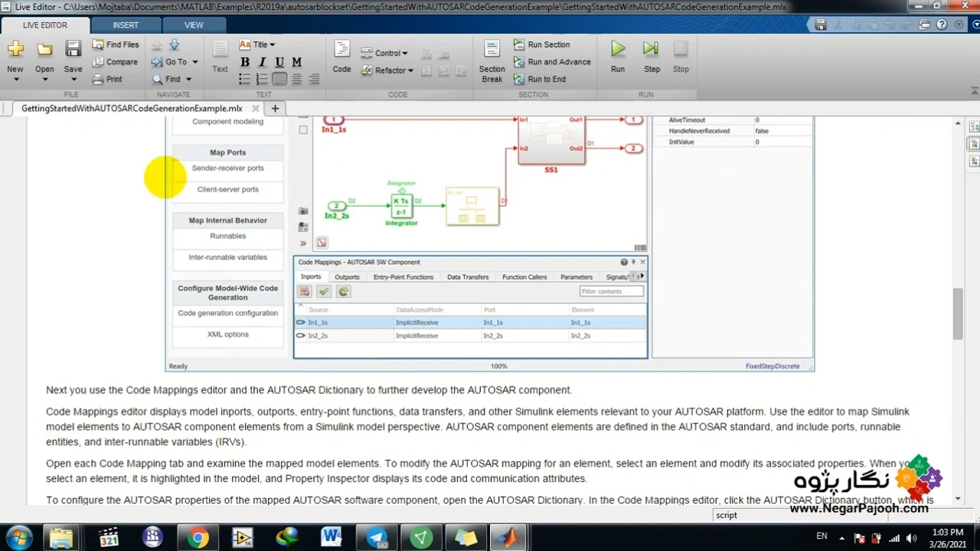Click the Compare button
The image size is (980, 551).
coord(115,62)
